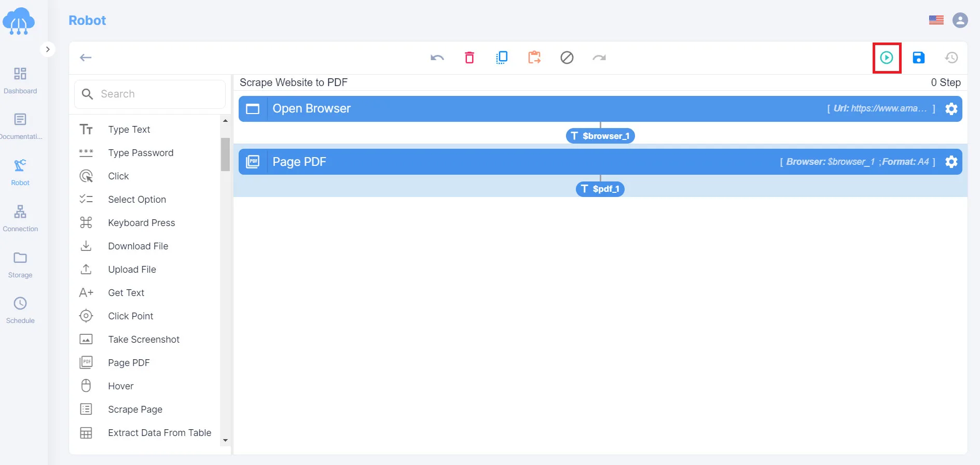Open the Connection page
The width and height of the screenshot is (980, 465).
coord(20,218)
